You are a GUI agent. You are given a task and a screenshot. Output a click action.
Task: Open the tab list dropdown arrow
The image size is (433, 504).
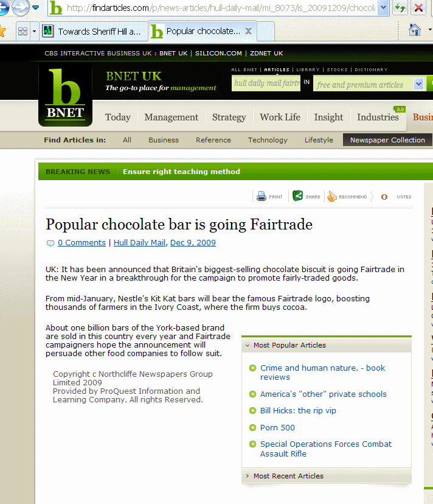click(x=35, y=32)
